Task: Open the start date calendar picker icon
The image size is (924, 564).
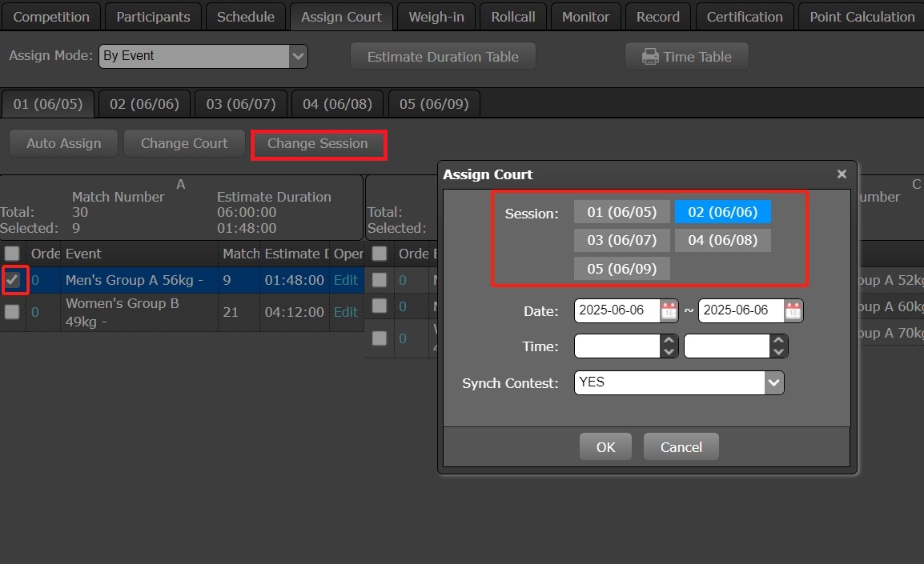Action: tap(669, 311)
